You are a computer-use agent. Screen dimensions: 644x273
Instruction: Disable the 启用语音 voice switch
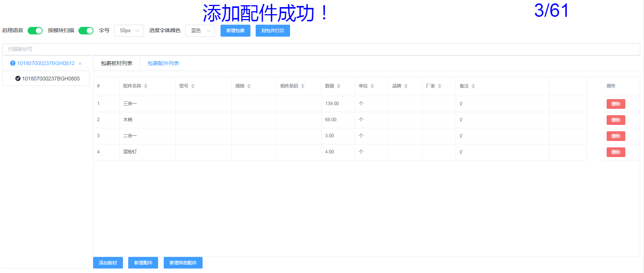tap(35, 31)
